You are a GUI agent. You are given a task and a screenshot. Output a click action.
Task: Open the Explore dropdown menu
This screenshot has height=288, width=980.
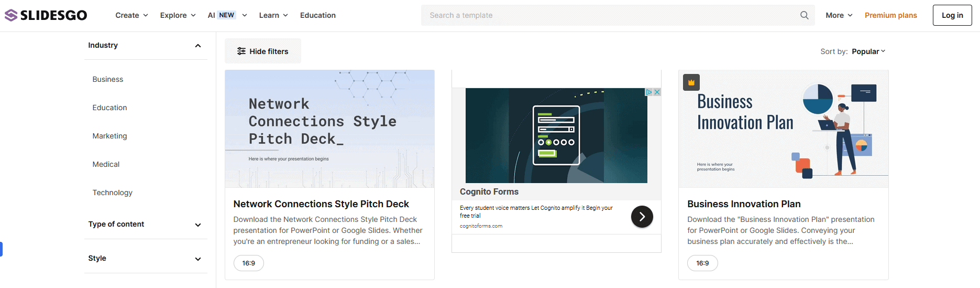coord(178,15)
